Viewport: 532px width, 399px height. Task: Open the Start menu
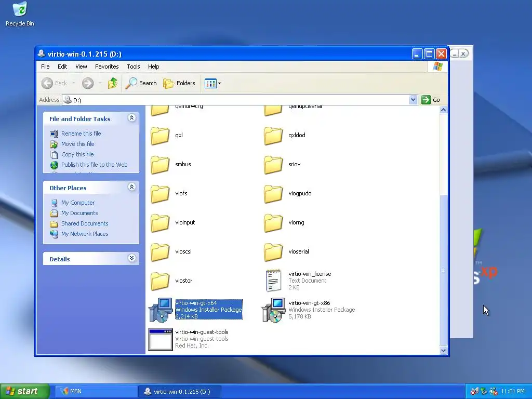(x=24, y=391)
